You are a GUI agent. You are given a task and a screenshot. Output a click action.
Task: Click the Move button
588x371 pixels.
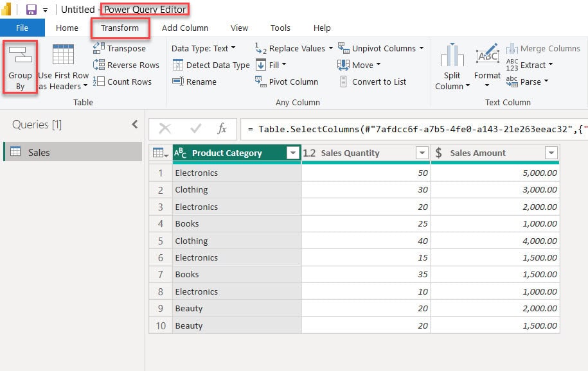359,65
